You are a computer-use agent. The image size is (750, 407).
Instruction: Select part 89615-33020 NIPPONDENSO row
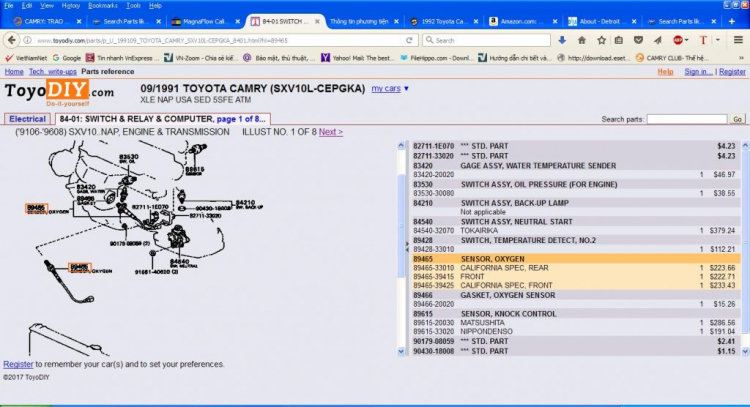[576, 331]
